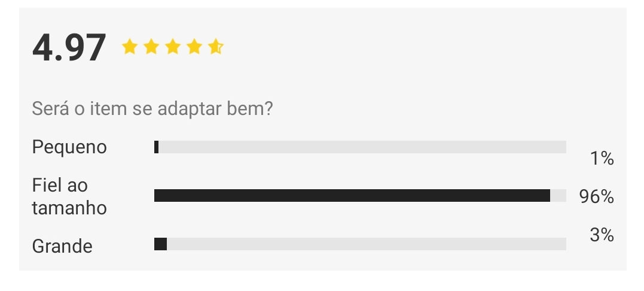Click the dark filled part of Grande bar
The image size is (644, 291).
(161, 244)
